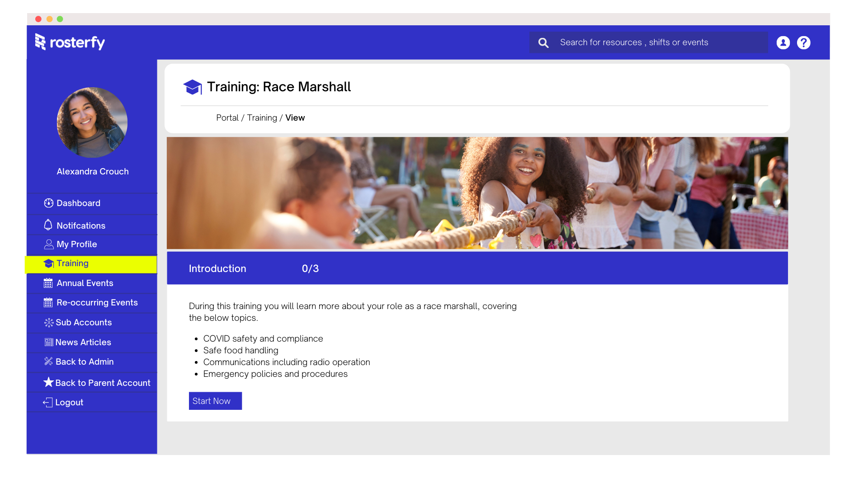Click the Back to Admin tools icon
Viewport: 868px width, 488px height.
click(48, 361)
